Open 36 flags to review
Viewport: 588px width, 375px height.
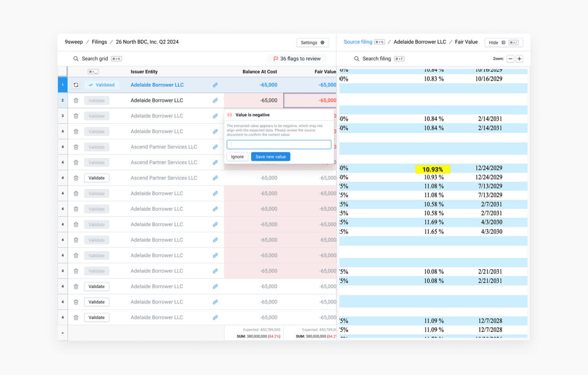coord(297,59)
